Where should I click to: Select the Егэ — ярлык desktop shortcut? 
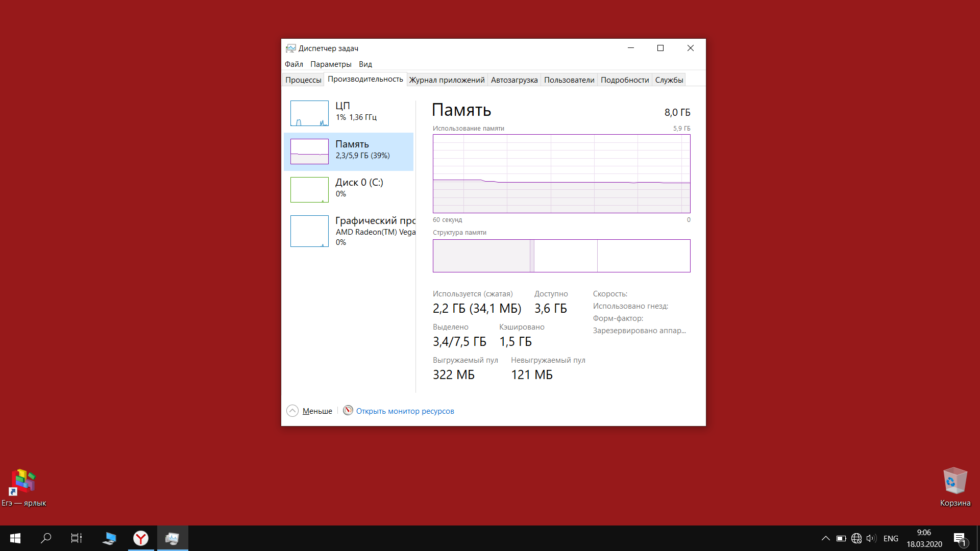[23, 487]
